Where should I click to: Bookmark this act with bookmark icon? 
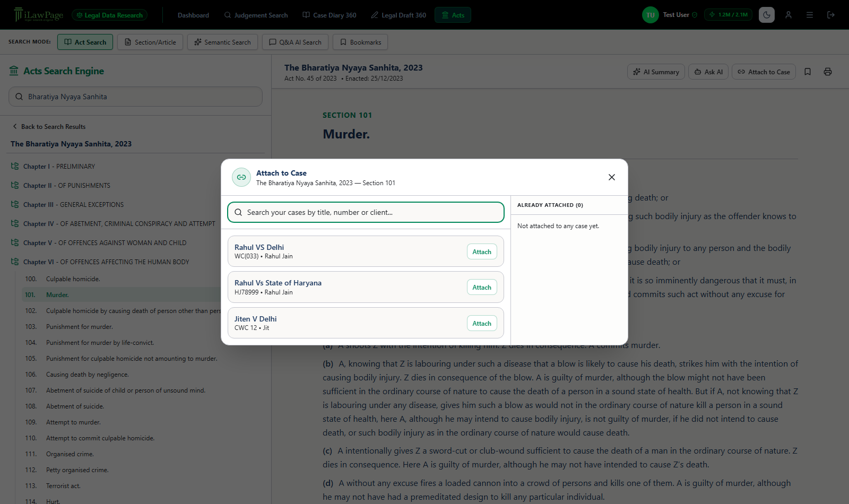[x=808, y=72]
